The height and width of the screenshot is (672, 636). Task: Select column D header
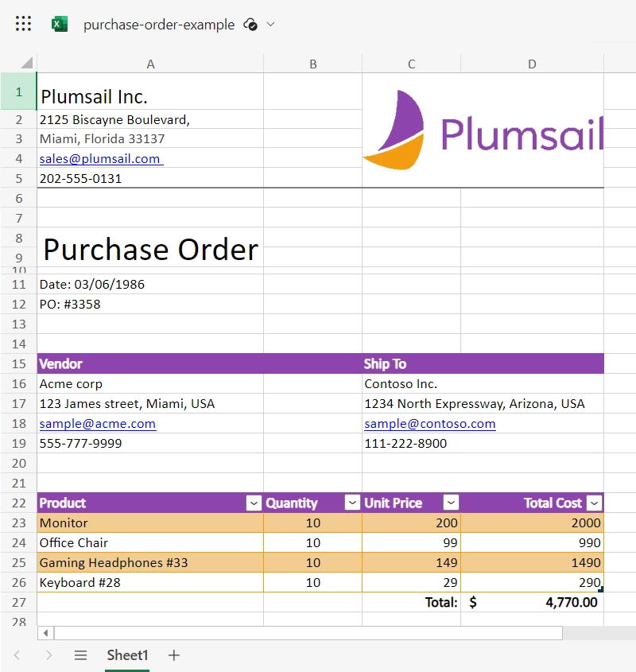pos(532,64)
